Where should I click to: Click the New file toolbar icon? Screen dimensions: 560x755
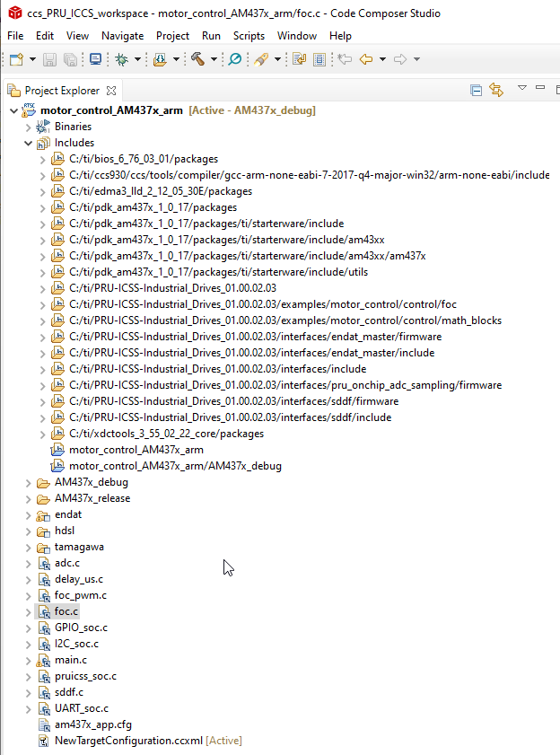tap(16, 59)
